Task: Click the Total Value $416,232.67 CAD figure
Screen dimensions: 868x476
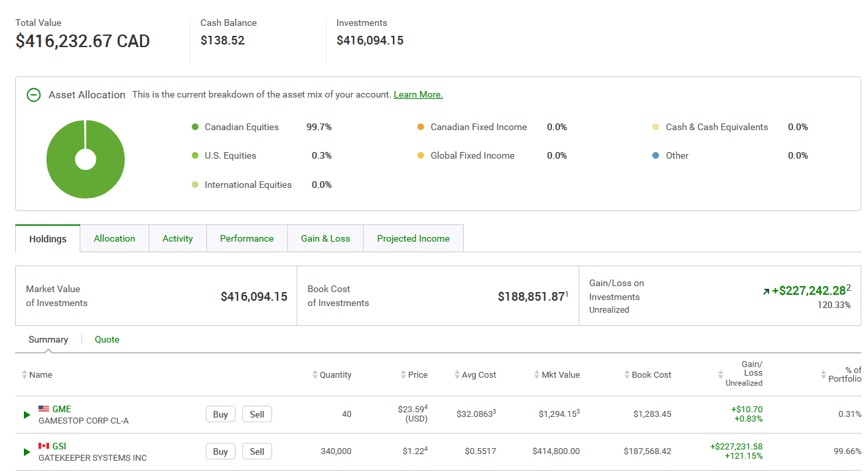Action: tap(83, 41)
